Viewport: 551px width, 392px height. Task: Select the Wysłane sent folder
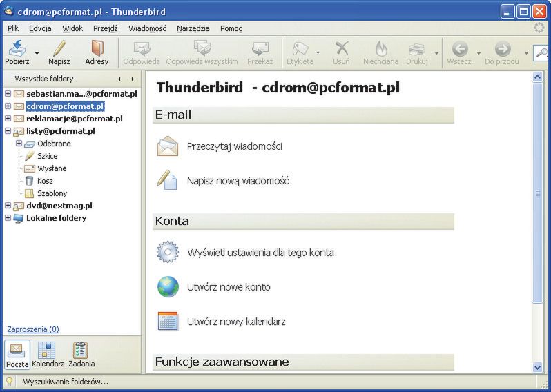coord(52,168)
